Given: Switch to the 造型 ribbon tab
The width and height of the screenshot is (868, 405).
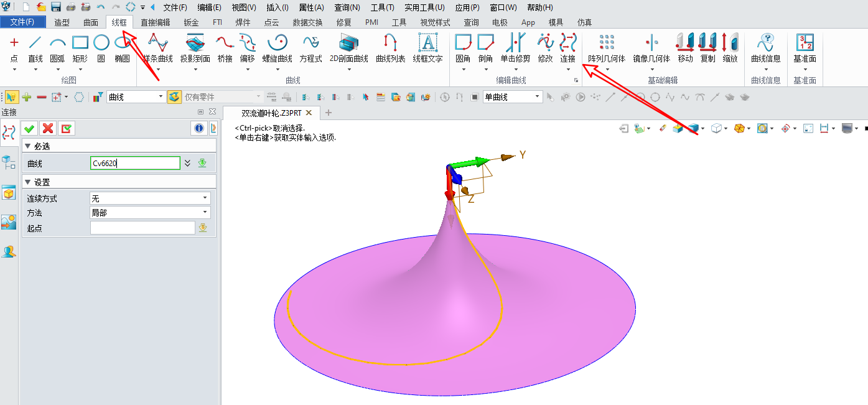Looking at the screenshot, I should click(x=62, y=21).
